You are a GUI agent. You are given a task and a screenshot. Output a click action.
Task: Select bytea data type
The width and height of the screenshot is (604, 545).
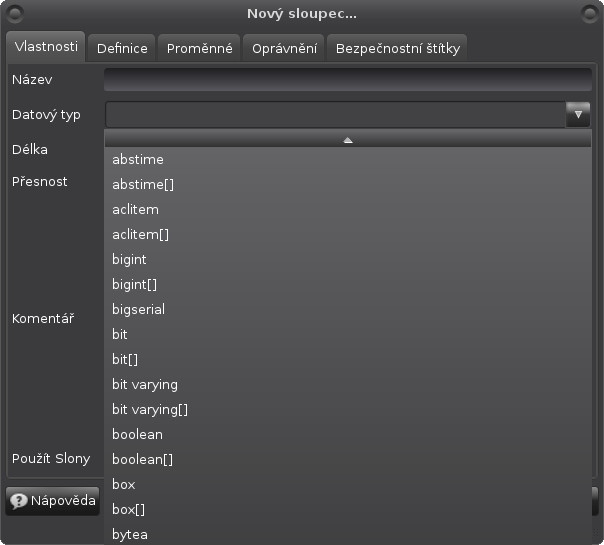click(348, 534)
